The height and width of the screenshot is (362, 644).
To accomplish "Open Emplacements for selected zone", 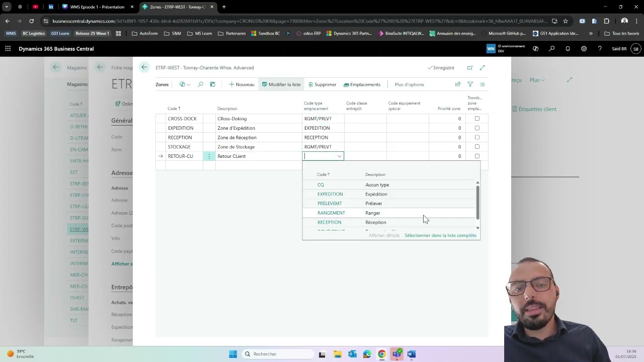I will coord(362,84).
